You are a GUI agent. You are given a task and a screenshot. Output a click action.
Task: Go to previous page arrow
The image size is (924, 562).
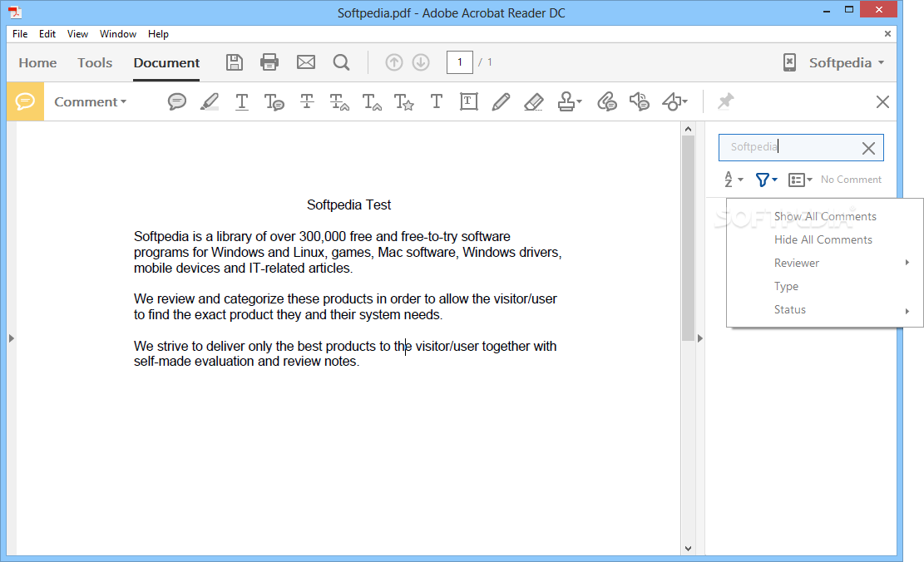pyautogui.click(x=394, y=62)
